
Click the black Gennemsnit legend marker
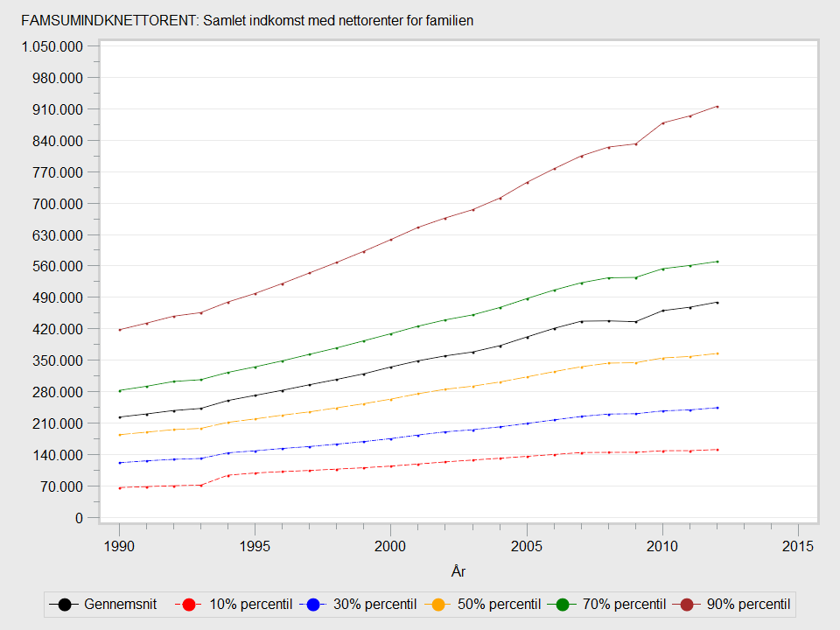click(x=64, y=604)
